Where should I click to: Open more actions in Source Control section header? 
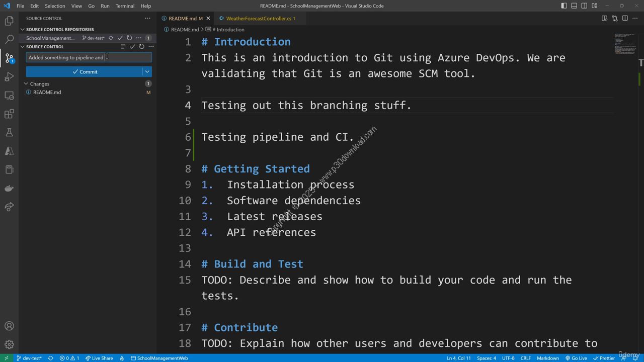151,47
